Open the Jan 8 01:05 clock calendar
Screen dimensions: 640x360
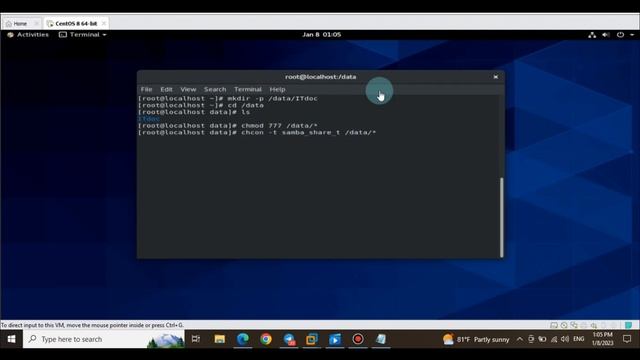(321, 35)
